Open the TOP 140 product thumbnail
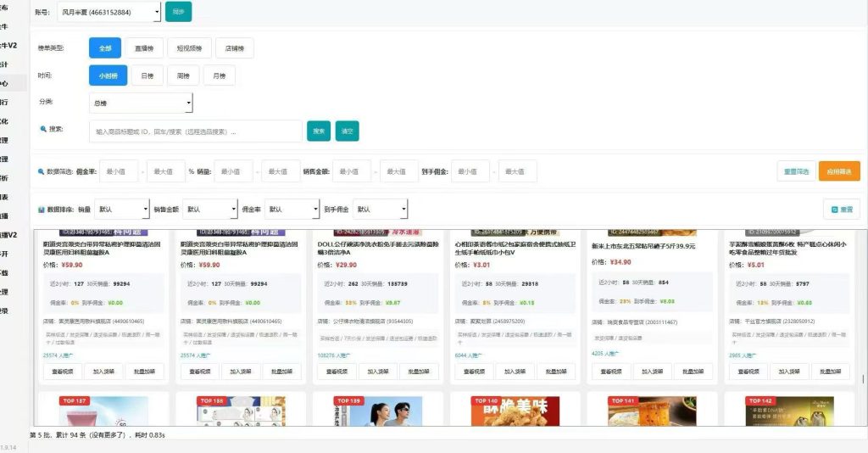 [x=515, y=411]
